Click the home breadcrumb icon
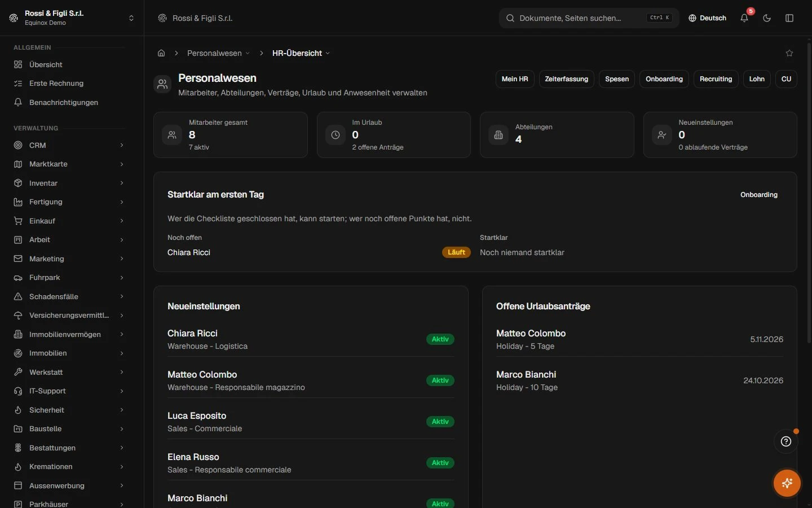 coord(161,53)
